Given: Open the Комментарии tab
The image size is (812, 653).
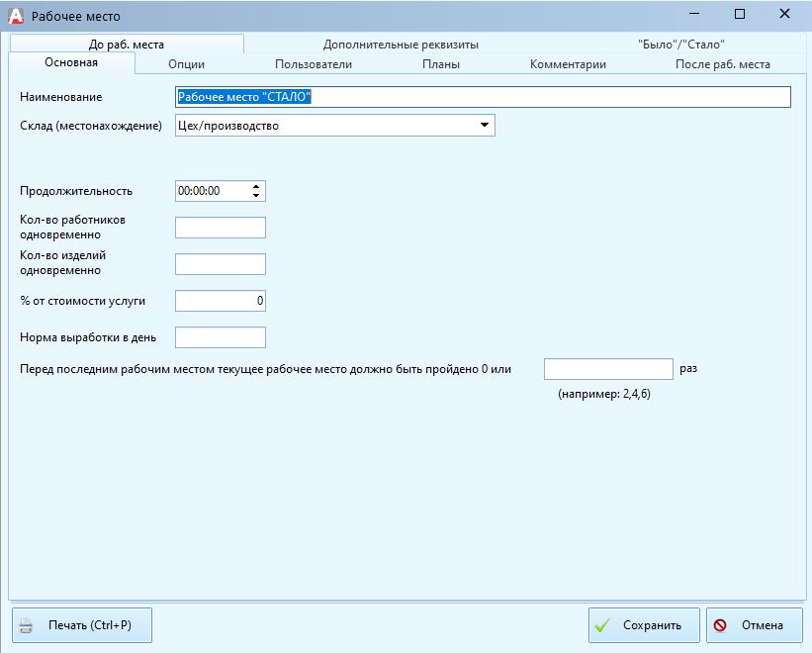Looking at the screenshot, I should pos(568,64).
